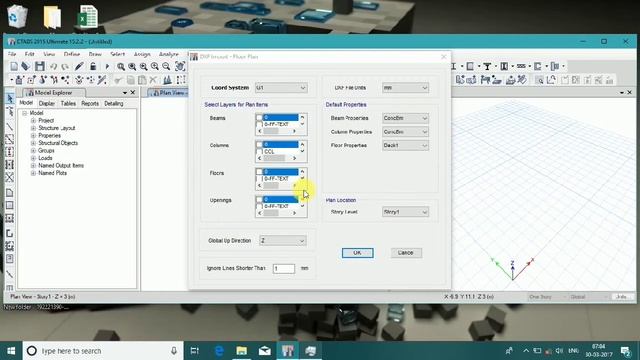Screen dimensions: 640x360
Task: Open the File menu
Action: [x=12, y=54]
